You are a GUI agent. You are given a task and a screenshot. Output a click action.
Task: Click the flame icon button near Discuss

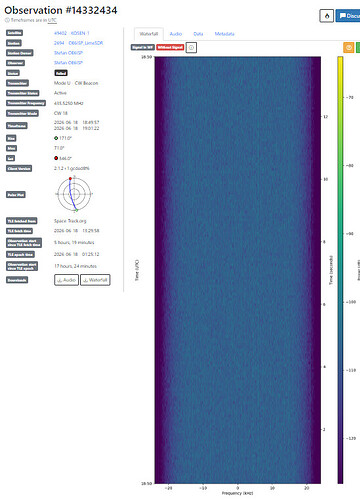coord(327,16)
